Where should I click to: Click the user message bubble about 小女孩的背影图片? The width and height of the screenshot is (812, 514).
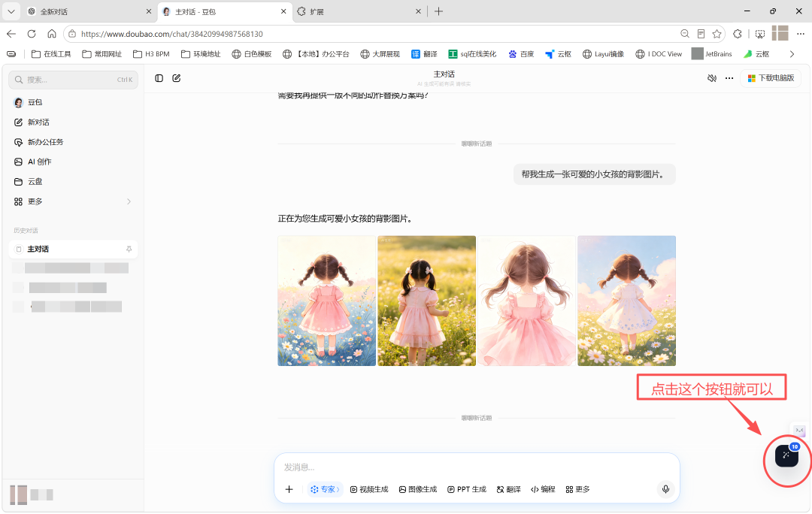tap(595, 174)
